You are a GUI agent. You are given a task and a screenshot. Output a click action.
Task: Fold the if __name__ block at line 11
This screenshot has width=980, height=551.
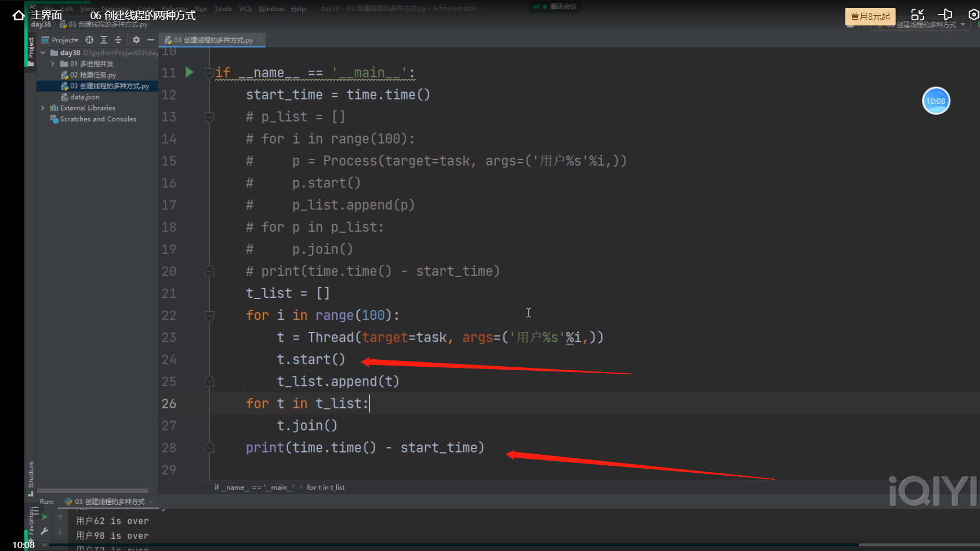(x=209, y=73)
